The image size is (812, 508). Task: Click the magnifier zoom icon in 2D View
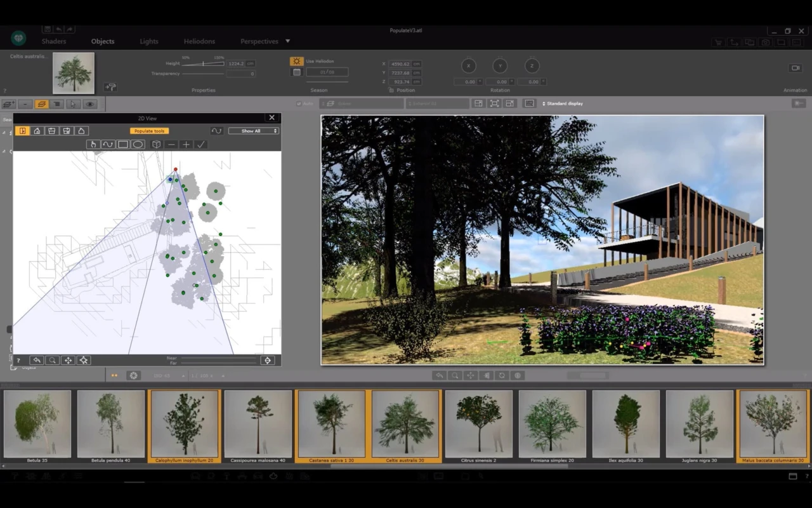(x=53, y=361)
